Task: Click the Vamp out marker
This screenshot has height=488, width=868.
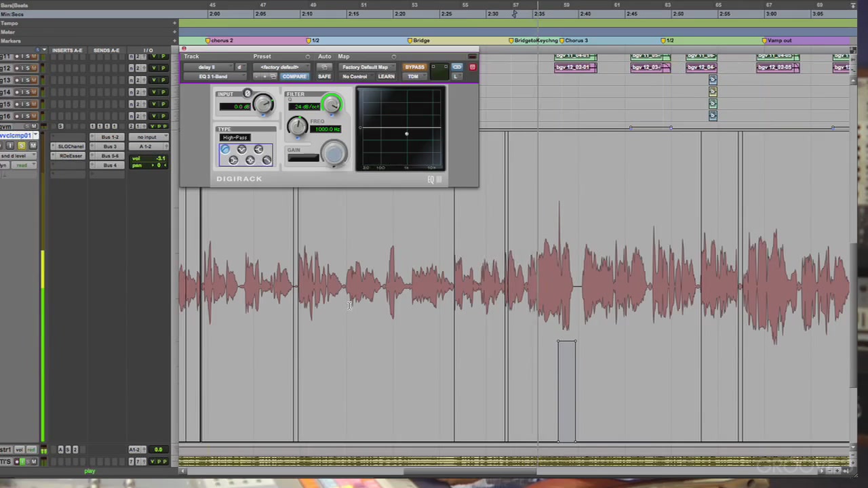Action: pyautogui.click(x=776, y=41)
